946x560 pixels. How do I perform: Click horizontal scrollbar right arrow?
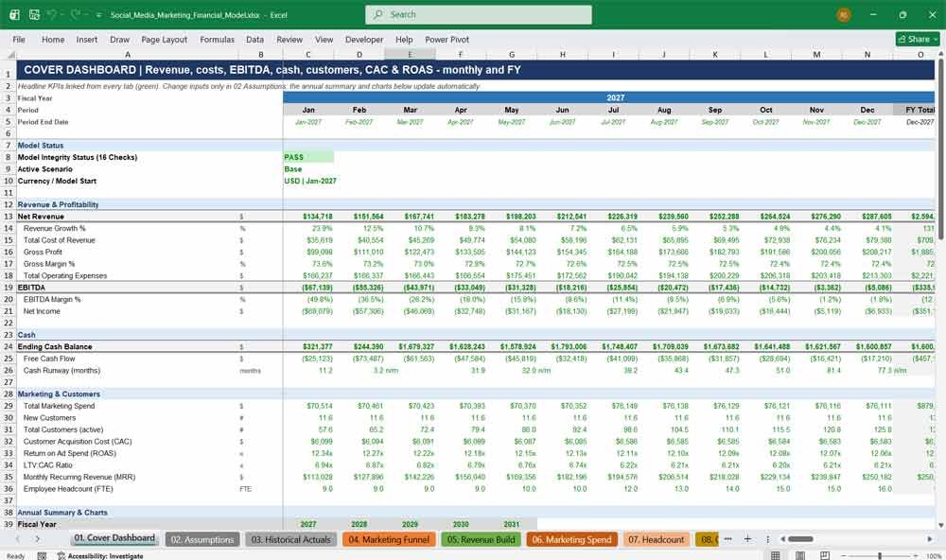(x=929, y=539)
